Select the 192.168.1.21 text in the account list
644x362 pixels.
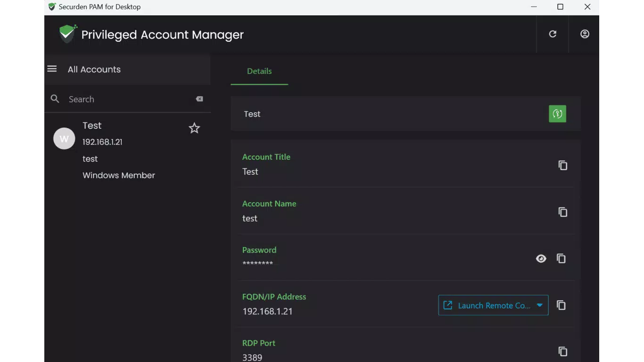pyautogui.click(x=102, y=142)
